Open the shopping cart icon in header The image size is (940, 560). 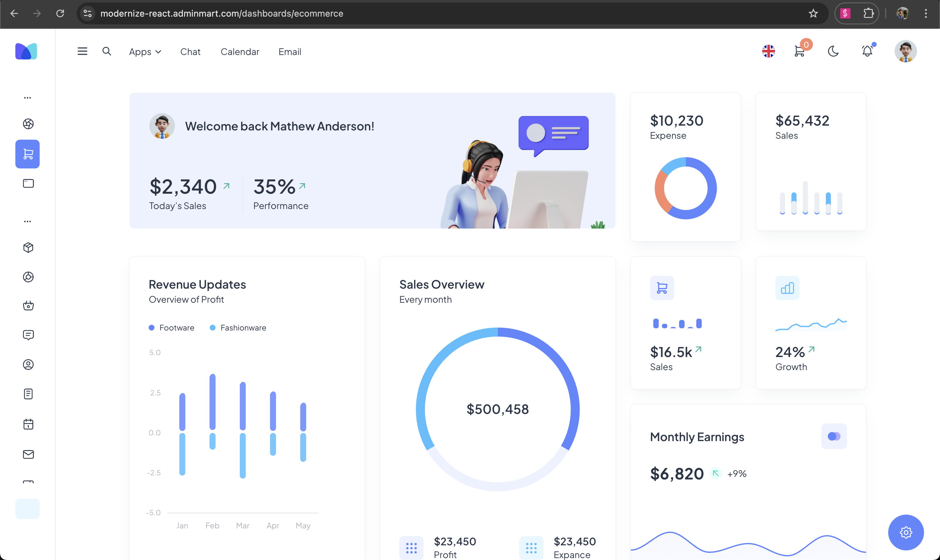coord(799,51)
